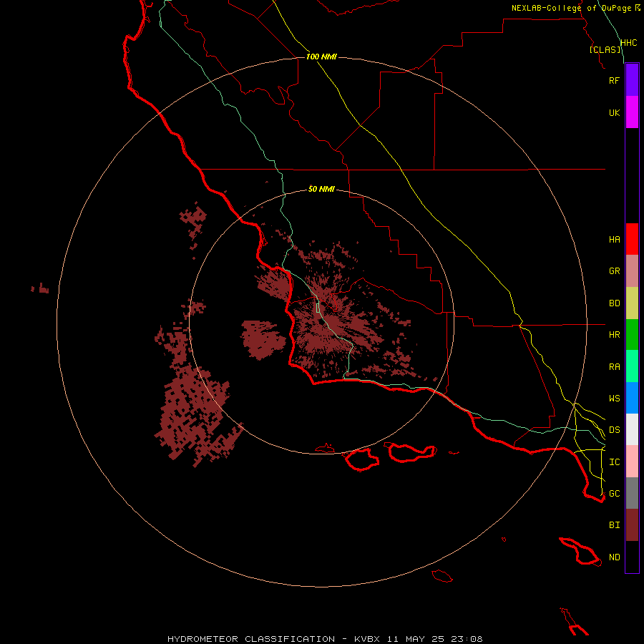Click the HR legend label

tap(614, 335)
